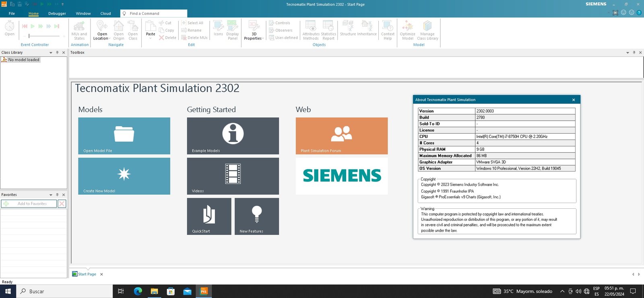The width and height of the screenshot is (644, 298).
Task: Expand the Paste dropdown arrow
Action: tap(151, 38)
